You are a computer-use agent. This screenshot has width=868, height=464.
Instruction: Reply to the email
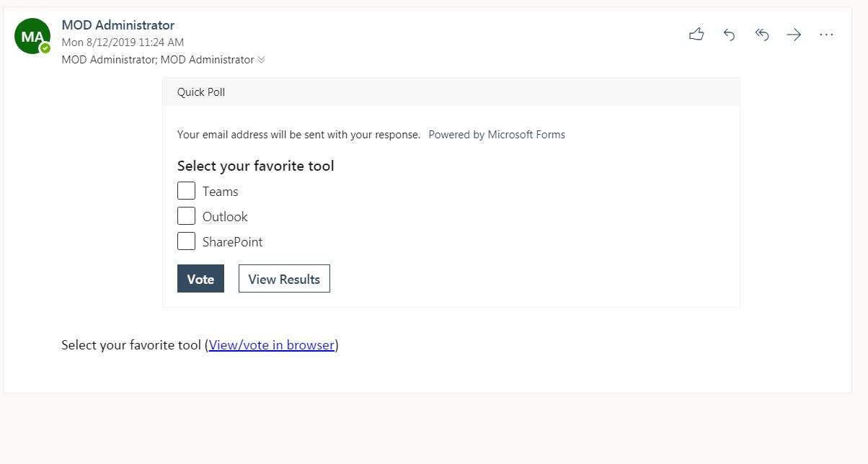coord(729,35)
